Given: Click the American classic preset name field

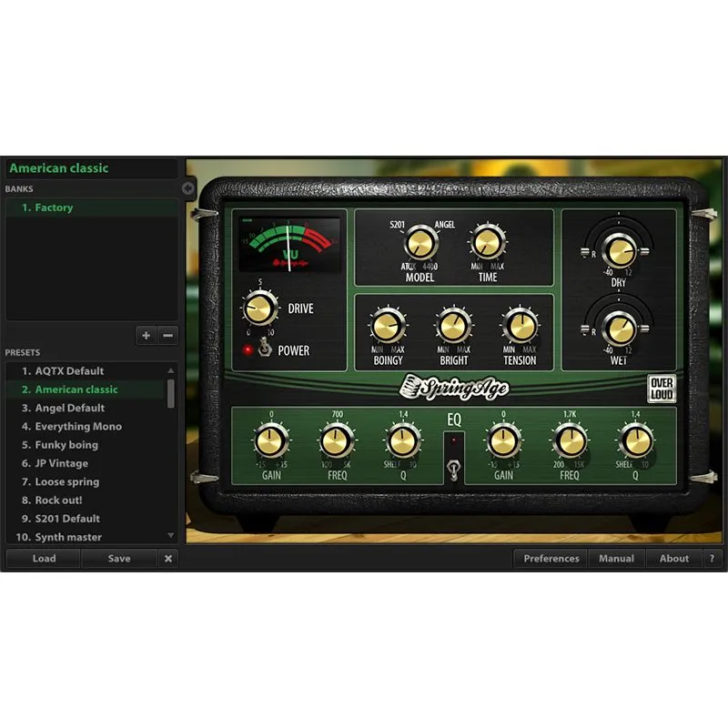Looking at the screenshot, I should [x=92, y=168].
